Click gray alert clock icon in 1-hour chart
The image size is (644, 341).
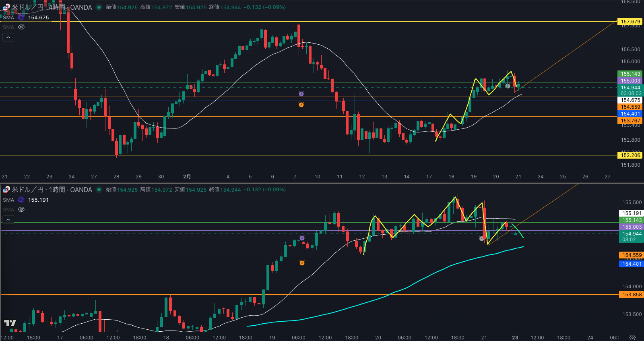pos(481,238)
